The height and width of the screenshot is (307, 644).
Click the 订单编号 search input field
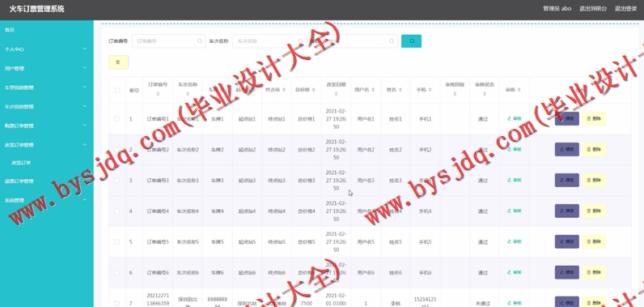click(168, 41)
